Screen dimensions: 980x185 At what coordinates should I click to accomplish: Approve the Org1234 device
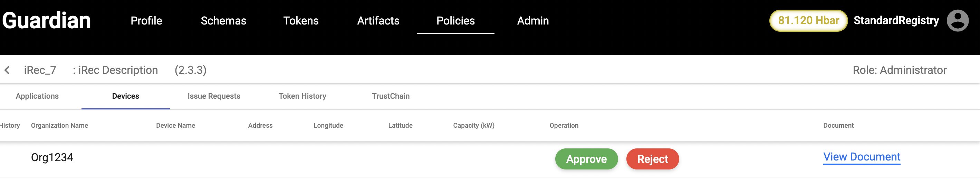pyautogui.click(x=586, y=159)
